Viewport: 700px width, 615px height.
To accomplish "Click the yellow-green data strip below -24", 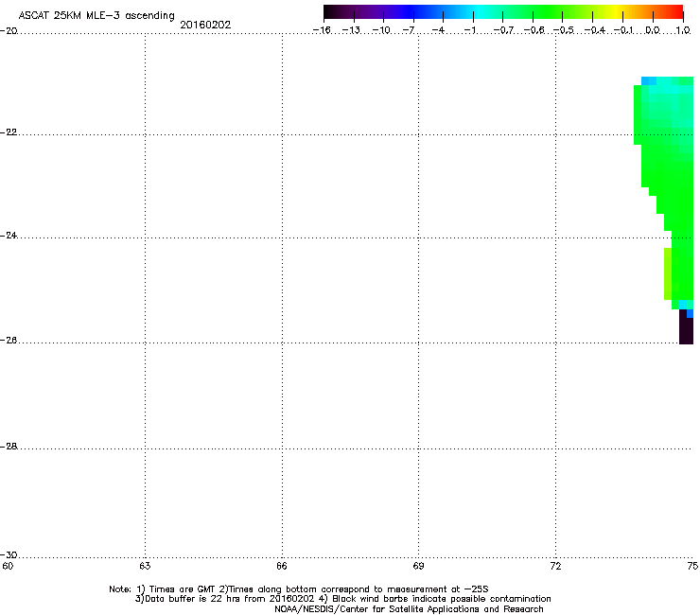I will [x=668, y=273].
